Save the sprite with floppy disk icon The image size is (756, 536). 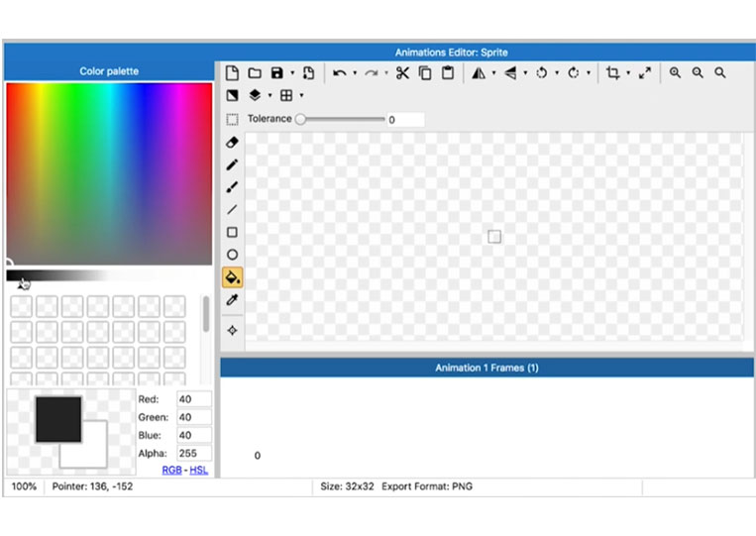[x=276, y=72]
